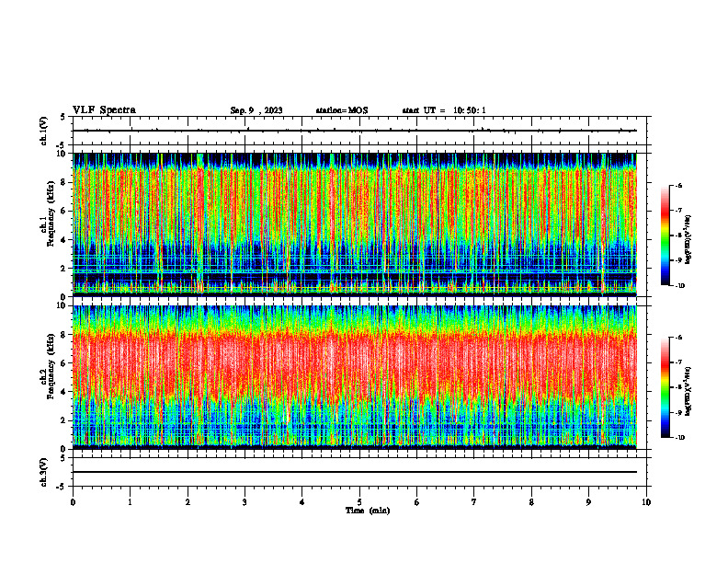
Task: Click the ch.1 spectrogram color bar
Action: coord(665,236)
